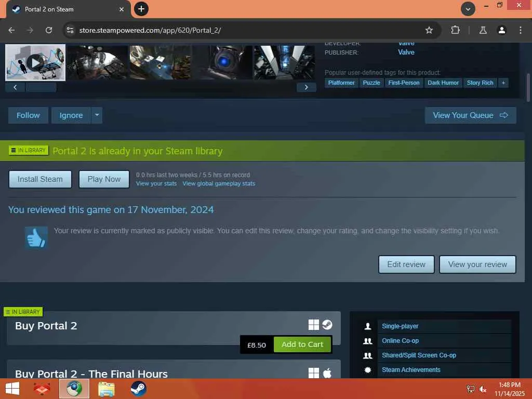Open the taskbar clock and date
The width and height of the screenshot is (532, 399).
[510, 389]
